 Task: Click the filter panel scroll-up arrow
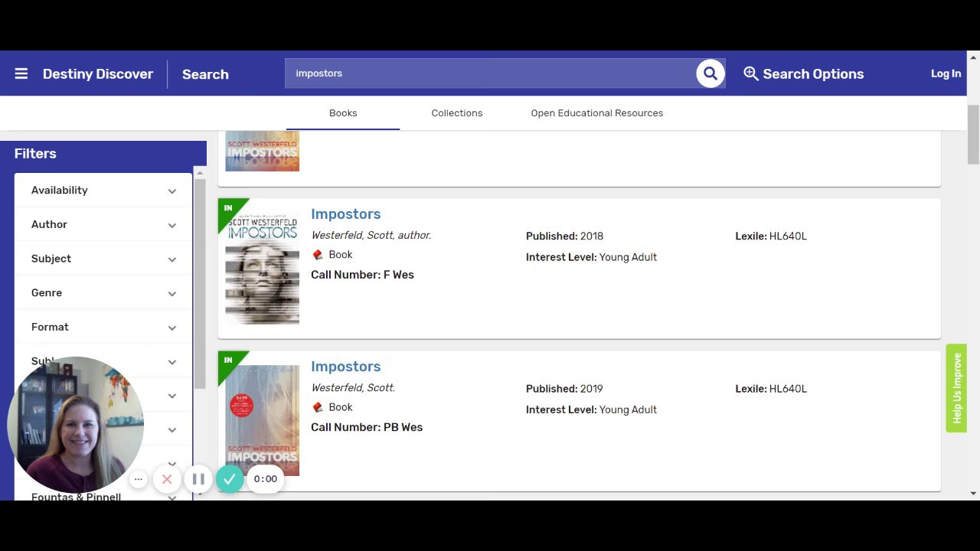pyautogui.click(x=200, y=173)
